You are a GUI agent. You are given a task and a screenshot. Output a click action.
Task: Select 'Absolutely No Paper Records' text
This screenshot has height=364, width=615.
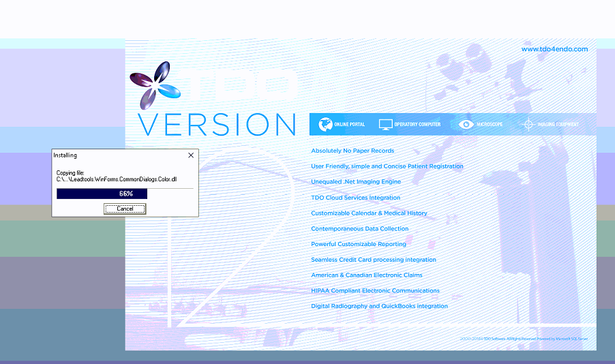pos(352,151)
